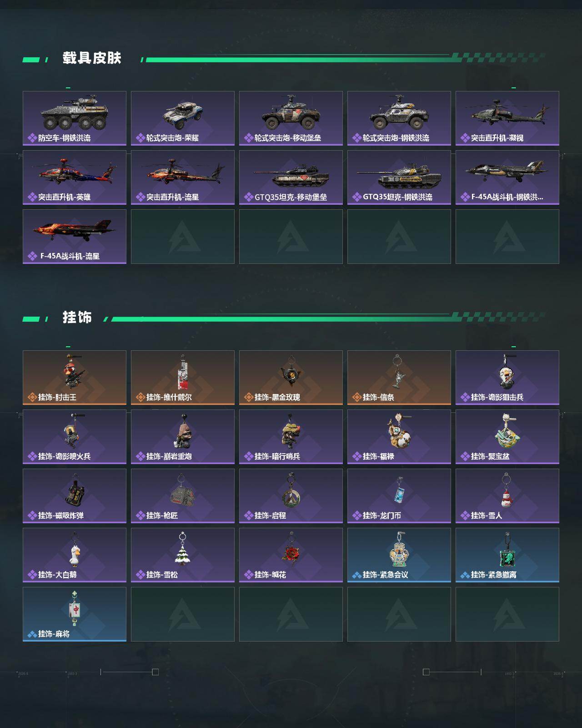This screenshot has height=728, width=582.
Task: Pick the 挂饰-聚宝盆 charm
Action: click(507, 437)
